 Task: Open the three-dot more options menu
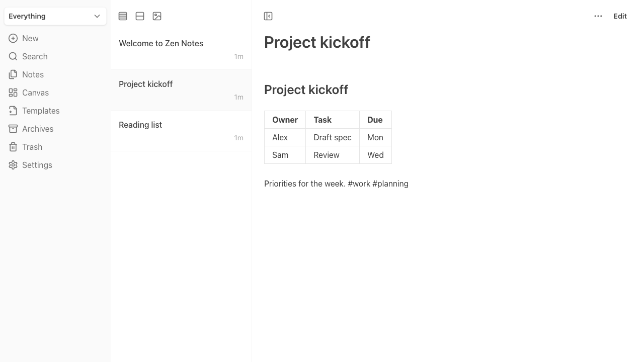(598, 16)
